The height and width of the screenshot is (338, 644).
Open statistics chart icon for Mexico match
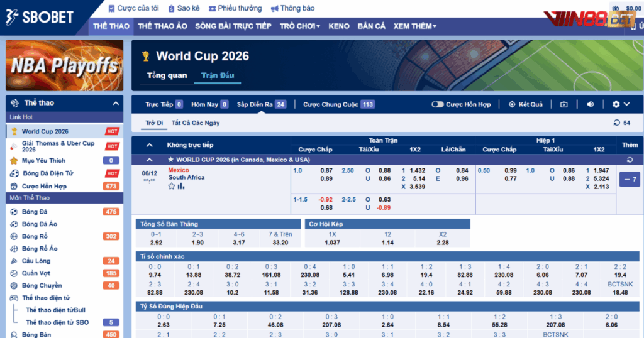coord(181,187)
